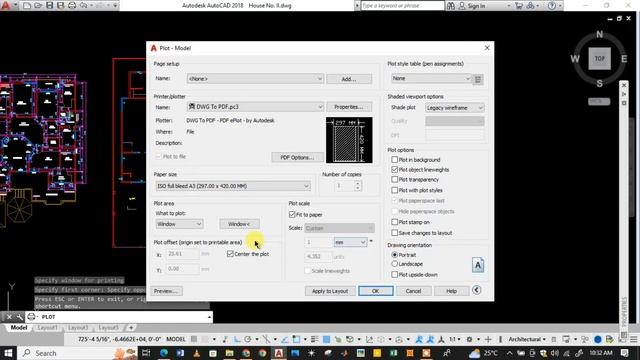Click the Save icon in Quick Access toolbar
Image resolution: width=640 pixels, height=360 pixels.
49,5
